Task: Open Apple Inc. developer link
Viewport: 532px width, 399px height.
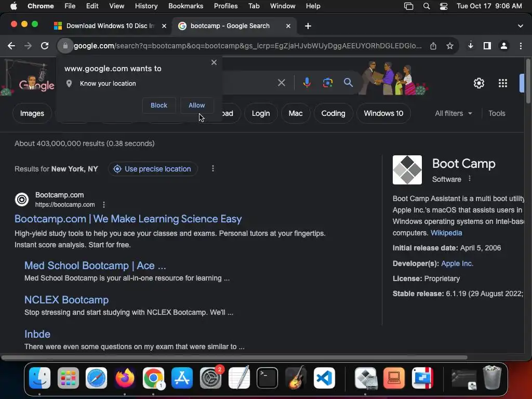Action: point(457,263)
